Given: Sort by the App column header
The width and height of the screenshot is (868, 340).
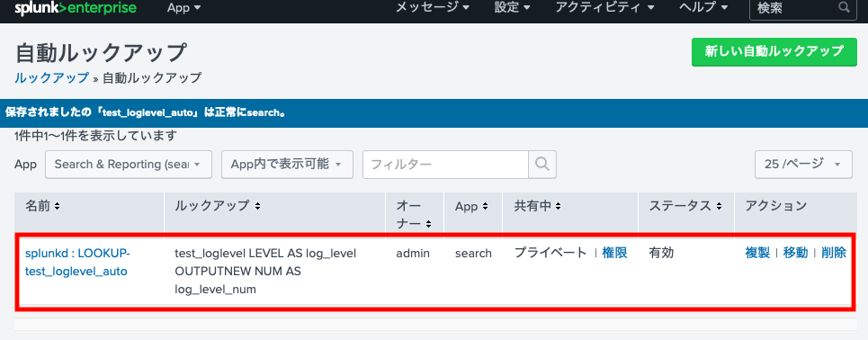Looking at the screenshot, I should pyautogui.click(x=471, y=207).
